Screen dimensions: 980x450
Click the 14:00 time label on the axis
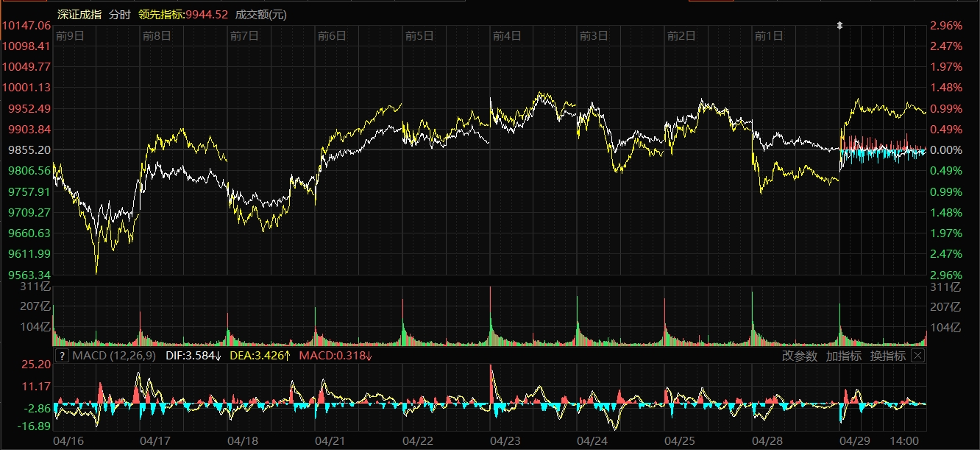pos(904,440)
